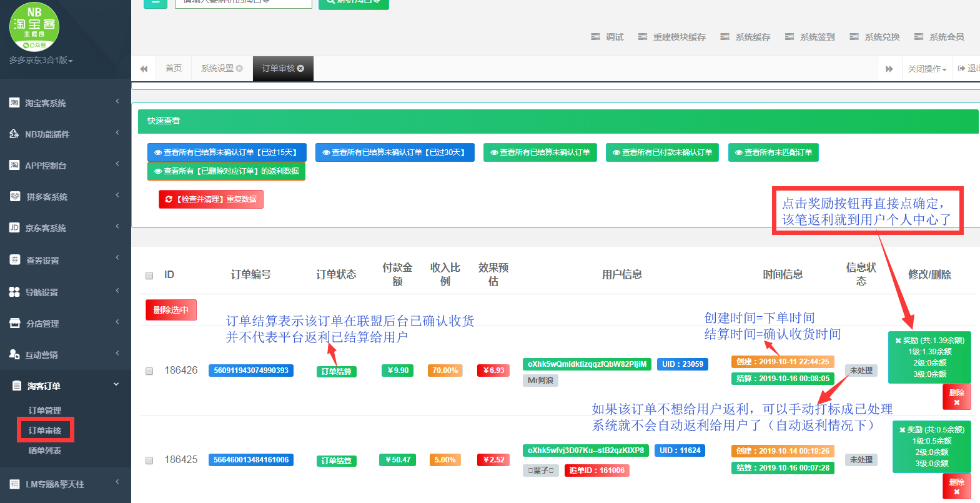Click 查看所有【已删除对应订单】的返利数据 button
This screenshot has height=503, width=980.
pos(226,171)
